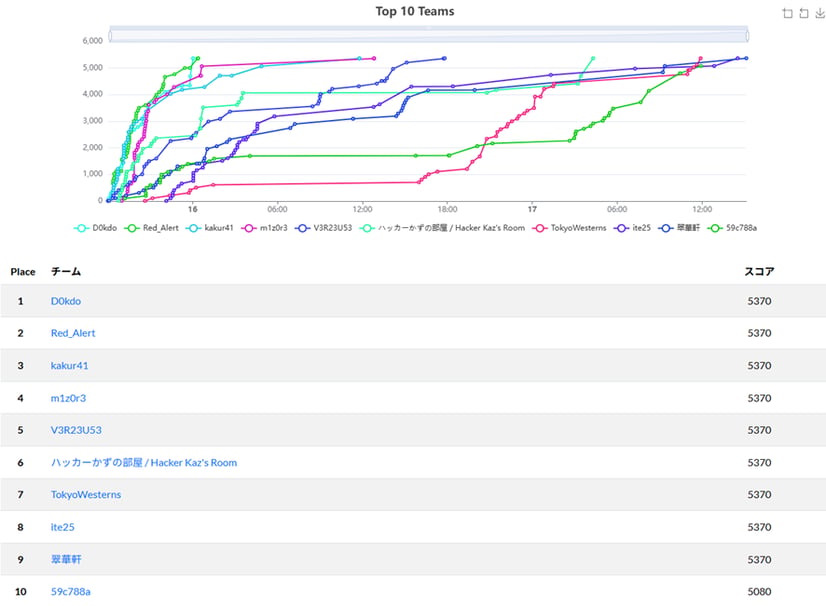826x606 pixels.
Task: Download chart as image icon
Action: click(820, 13)
